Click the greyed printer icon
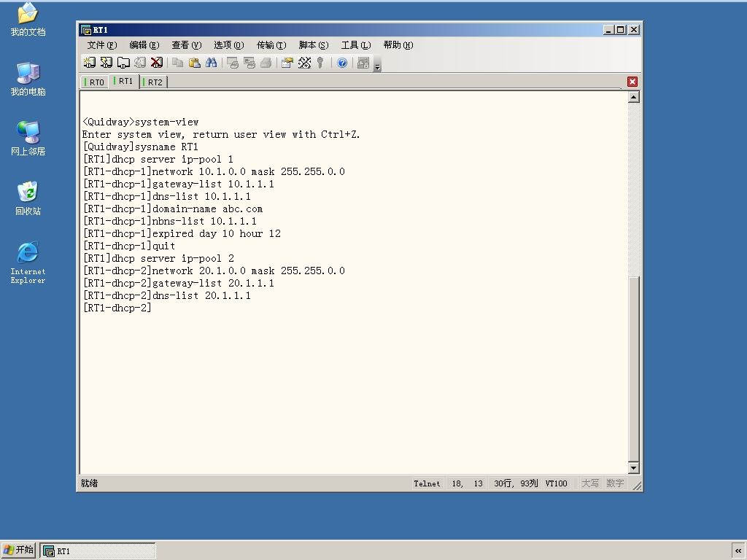The height and width of the screenshot is (560, 747). [266, 63]
